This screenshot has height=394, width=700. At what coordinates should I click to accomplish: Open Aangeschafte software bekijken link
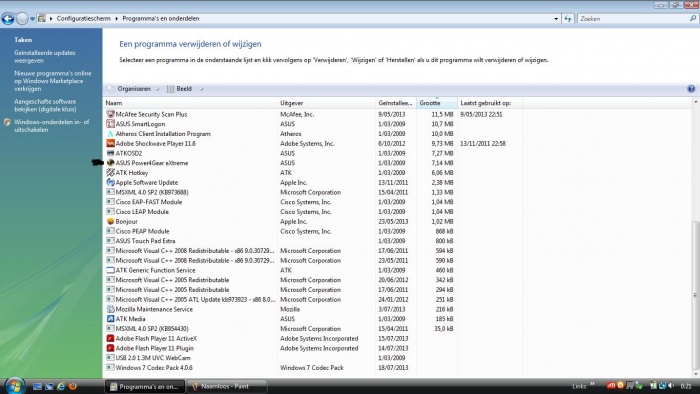coord(45,105)
